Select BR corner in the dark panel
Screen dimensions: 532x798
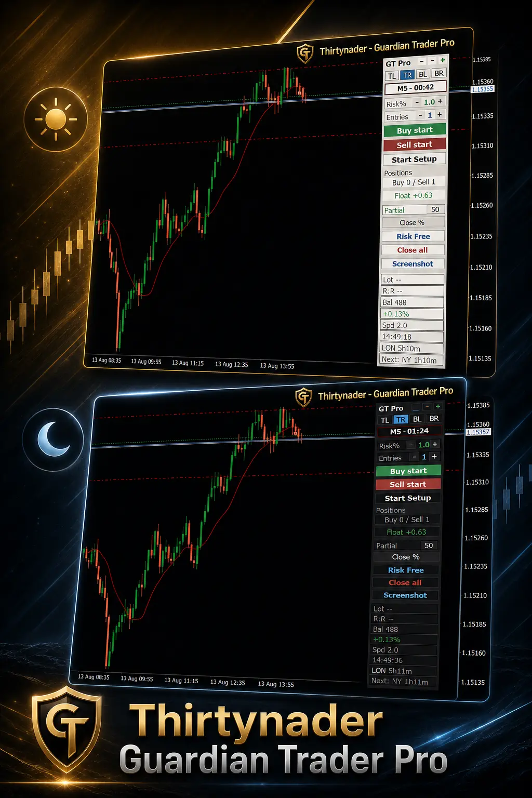434,418
